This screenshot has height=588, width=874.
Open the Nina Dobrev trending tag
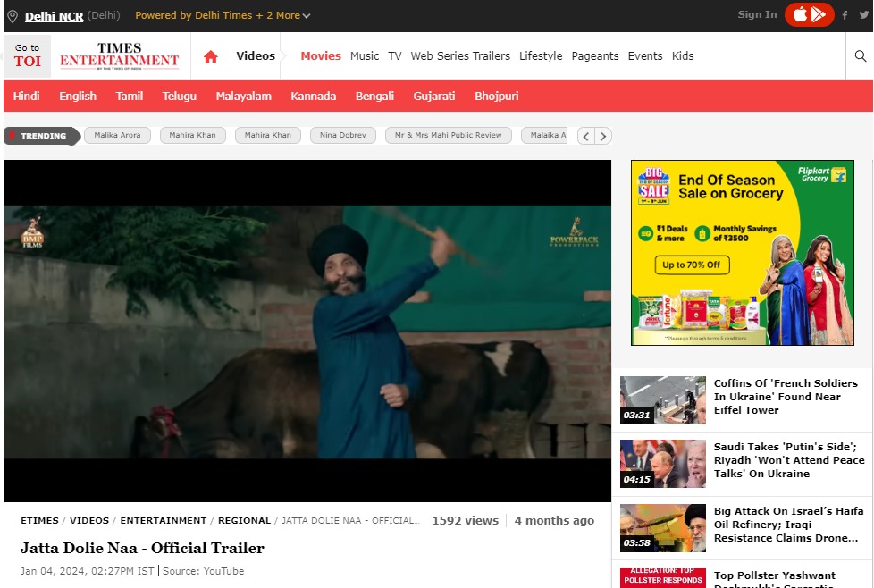(343, 135)
